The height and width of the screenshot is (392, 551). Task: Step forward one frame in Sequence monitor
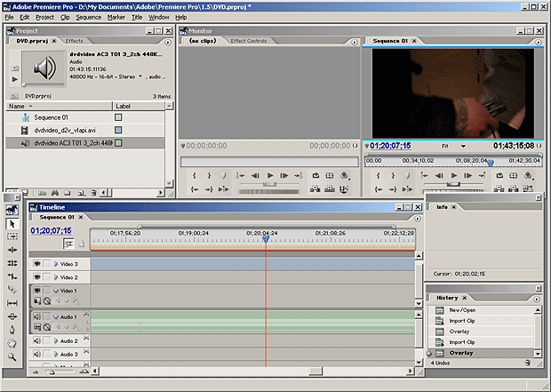click(468, 175)
